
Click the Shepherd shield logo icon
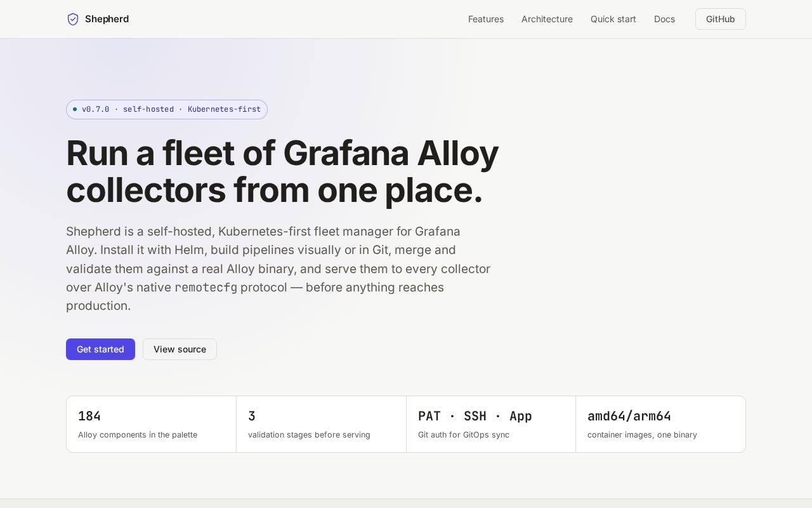(x=73, y=19)
